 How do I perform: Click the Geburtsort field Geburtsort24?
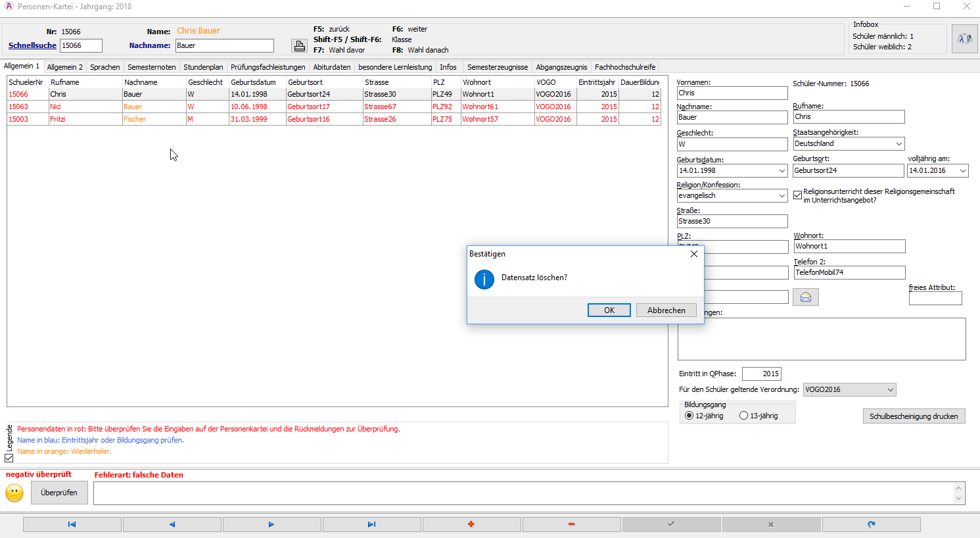849,170
